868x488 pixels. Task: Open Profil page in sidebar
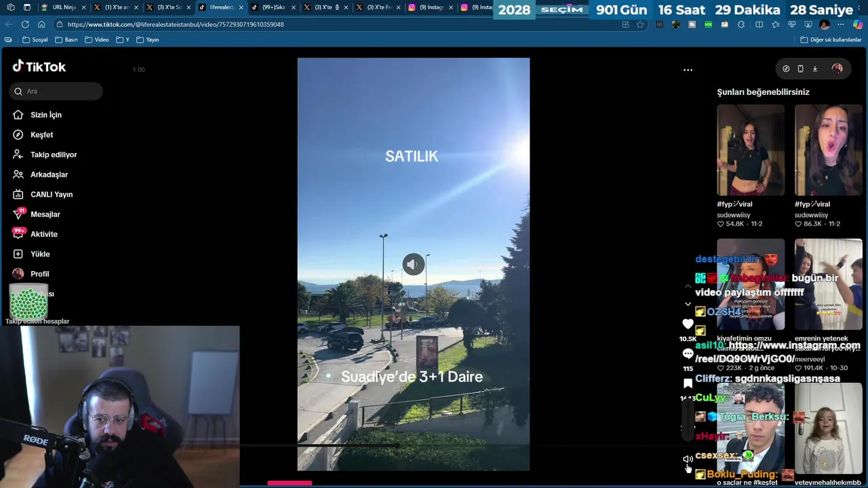(31, 274)
